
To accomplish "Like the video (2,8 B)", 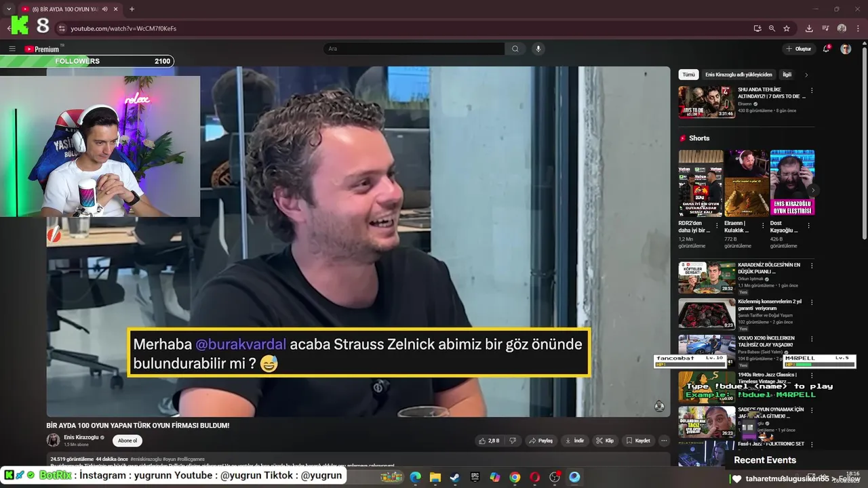I will pos(488,441).
